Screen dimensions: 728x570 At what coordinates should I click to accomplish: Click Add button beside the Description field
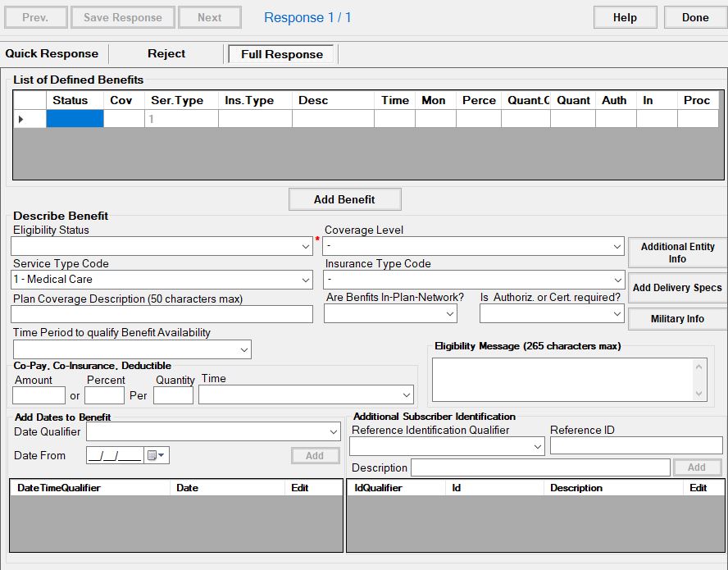pos(698,467)
